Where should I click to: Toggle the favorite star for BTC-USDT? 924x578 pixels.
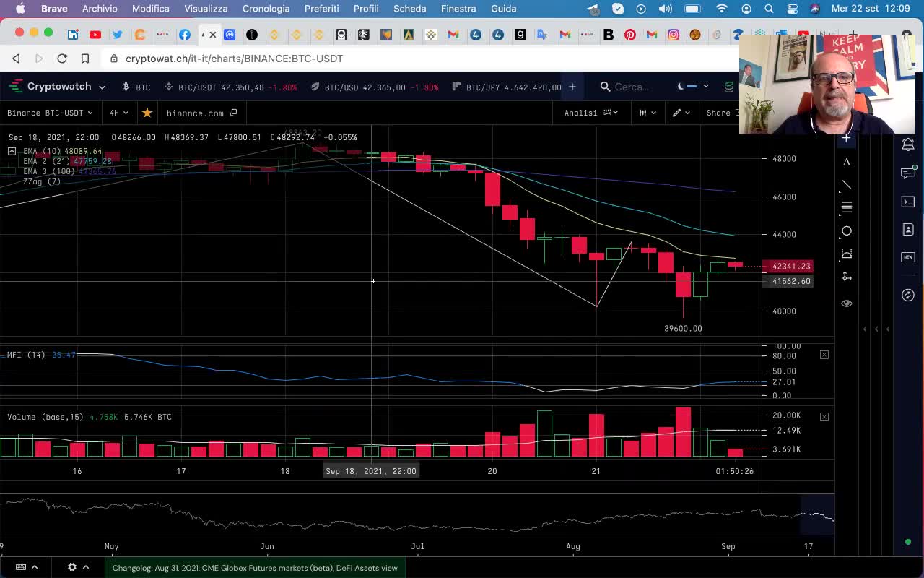(147, 113)
